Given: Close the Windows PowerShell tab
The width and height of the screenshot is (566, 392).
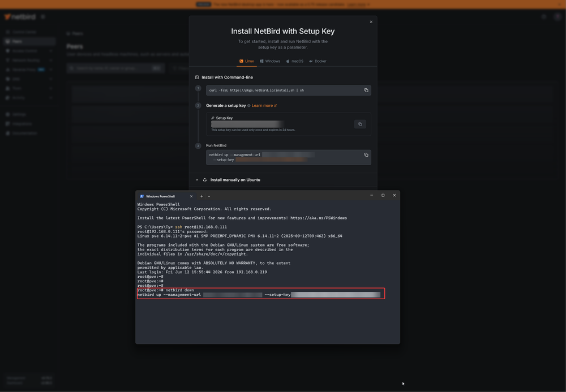Looking at the screenshot, I should coord(191,196).
